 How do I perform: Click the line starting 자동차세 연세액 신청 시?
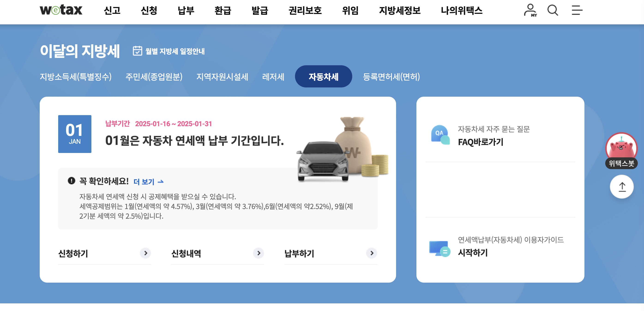pyautogui.click(x=157, y=197)
